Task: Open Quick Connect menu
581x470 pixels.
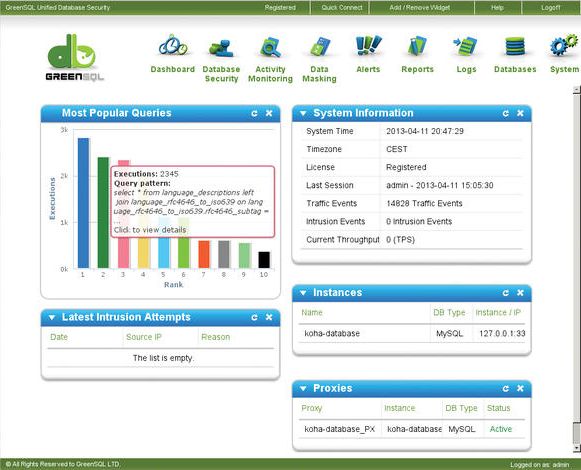Action: pos(342,7)
